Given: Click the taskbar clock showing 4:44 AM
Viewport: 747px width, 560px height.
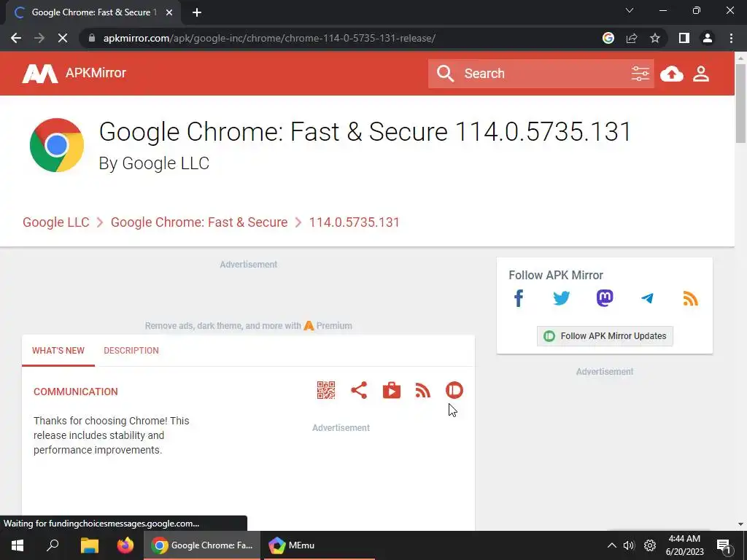Looking at the screenshot, I should [x=684, y=545].
